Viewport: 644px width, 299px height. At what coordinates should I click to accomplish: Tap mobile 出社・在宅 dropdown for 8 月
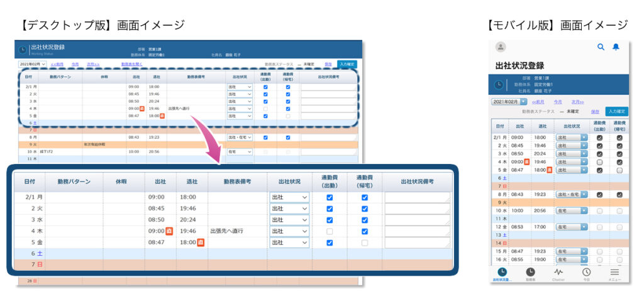pyautogui.click(x=571, y=195)
